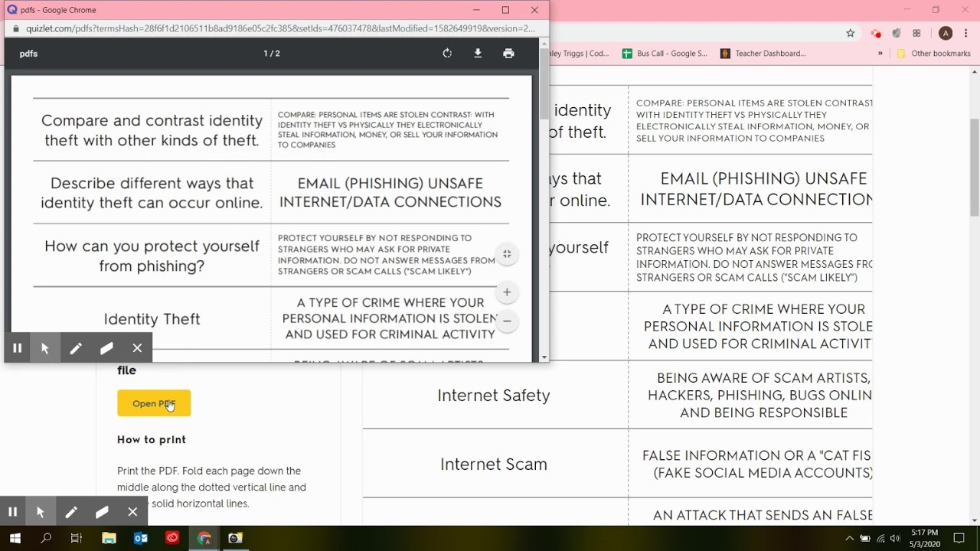980x551 pixels.
Task: Download the PDF from the viewer toolbar
Action: pos(478,54)
